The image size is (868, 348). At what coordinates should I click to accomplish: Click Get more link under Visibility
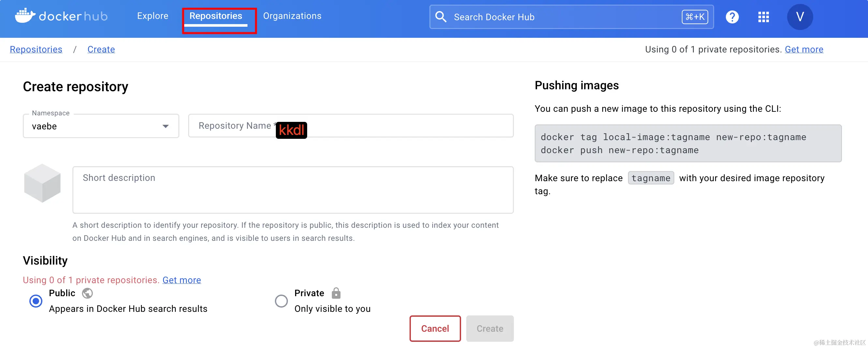click(182, 280)
